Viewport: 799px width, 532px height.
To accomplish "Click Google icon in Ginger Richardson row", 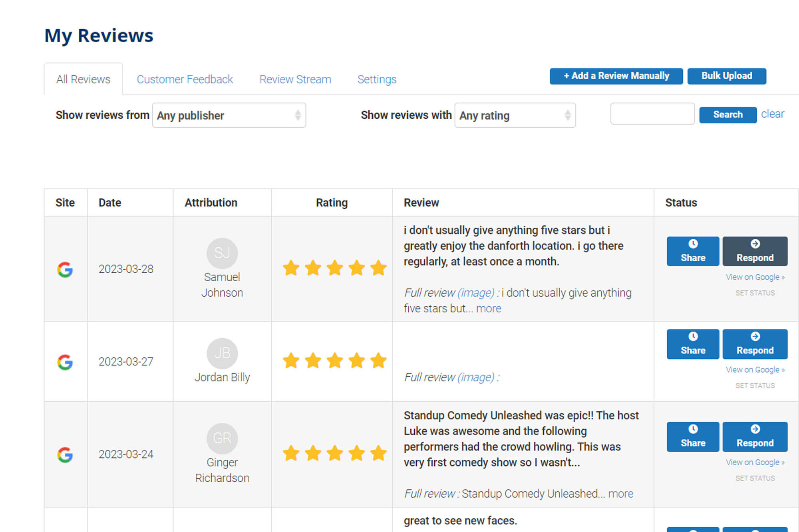I will 65,455.
